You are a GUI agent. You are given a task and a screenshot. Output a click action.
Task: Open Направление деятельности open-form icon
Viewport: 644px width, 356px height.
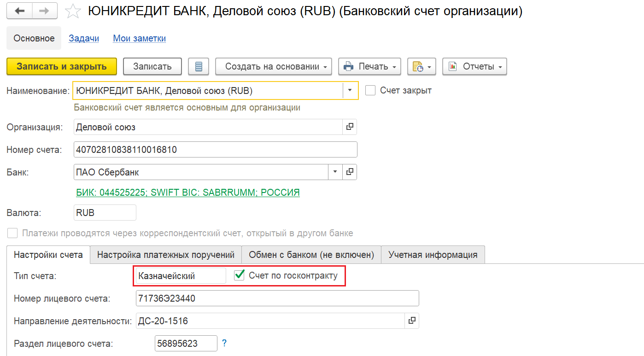click(412, 321)
